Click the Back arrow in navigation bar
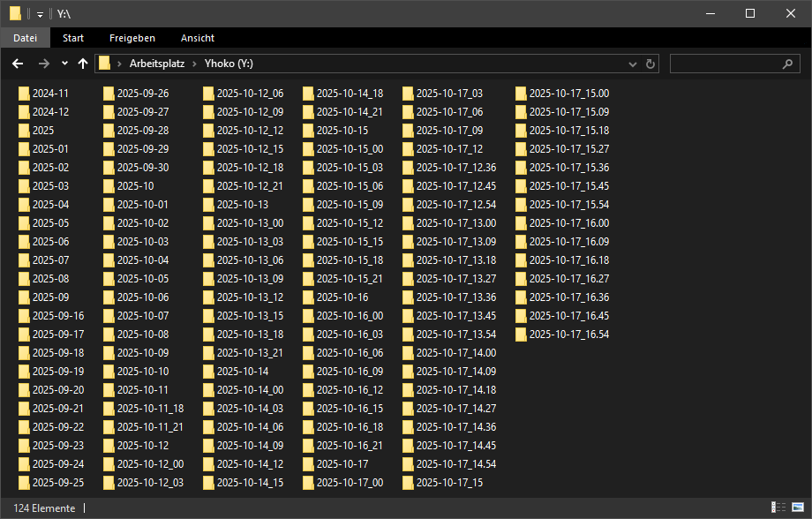This screenshot has height=519, width=812. (18, 64)
